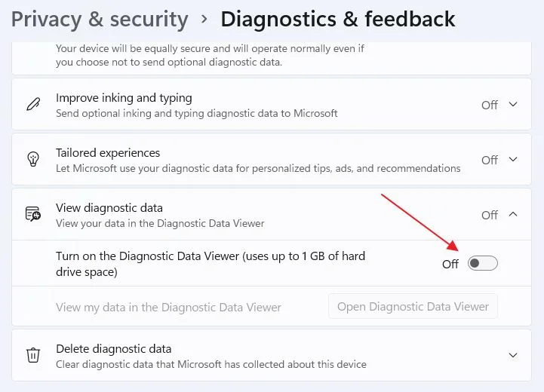Click the Off label beside the viewer toggle
544x392 pixels.
coord(450,264)
